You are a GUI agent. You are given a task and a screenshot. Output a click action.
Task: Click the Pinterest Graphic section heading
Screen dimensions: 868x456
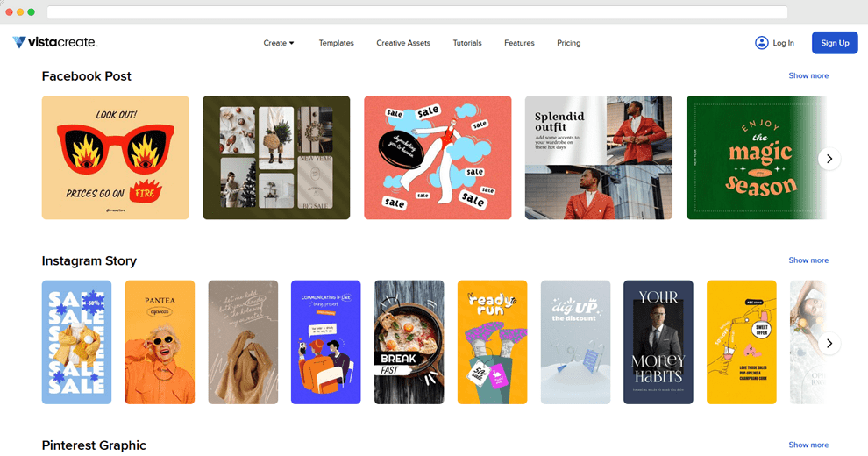94,445
